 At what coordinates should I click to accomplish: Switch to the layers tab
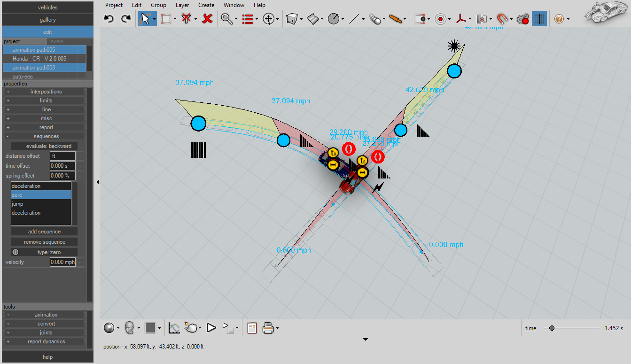point(56,41)
